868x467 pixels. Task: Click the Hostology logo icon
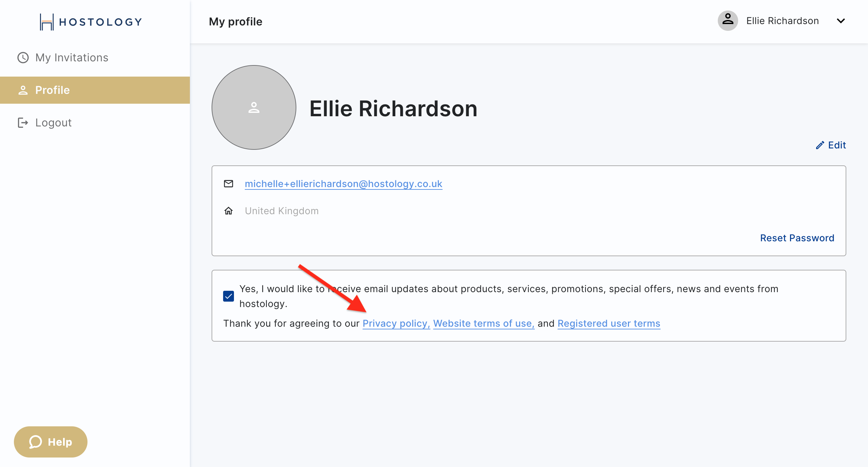coord(47,22)
